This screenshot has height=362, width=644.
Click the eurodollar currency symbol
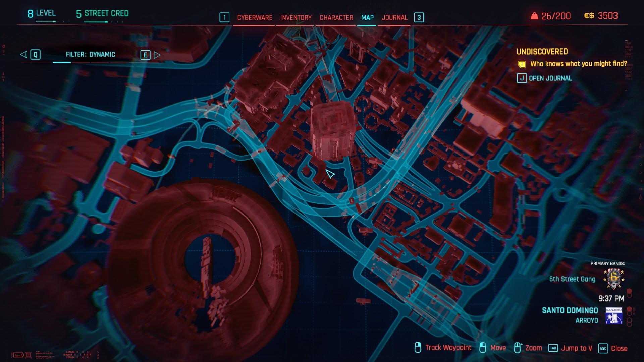(589, 16)
